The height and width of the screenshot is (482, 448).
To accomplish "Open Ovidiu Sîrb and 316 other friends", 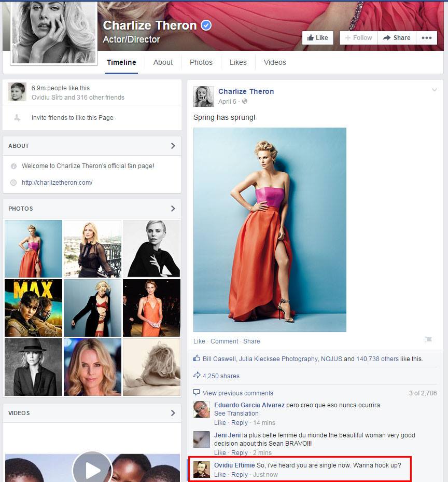I will (78, 98).
